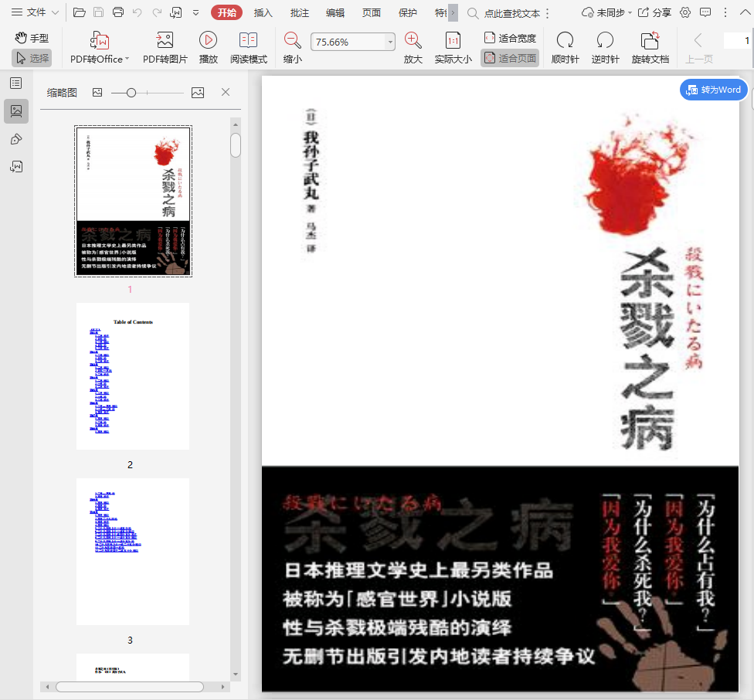Click the 转为Word button

714,90
